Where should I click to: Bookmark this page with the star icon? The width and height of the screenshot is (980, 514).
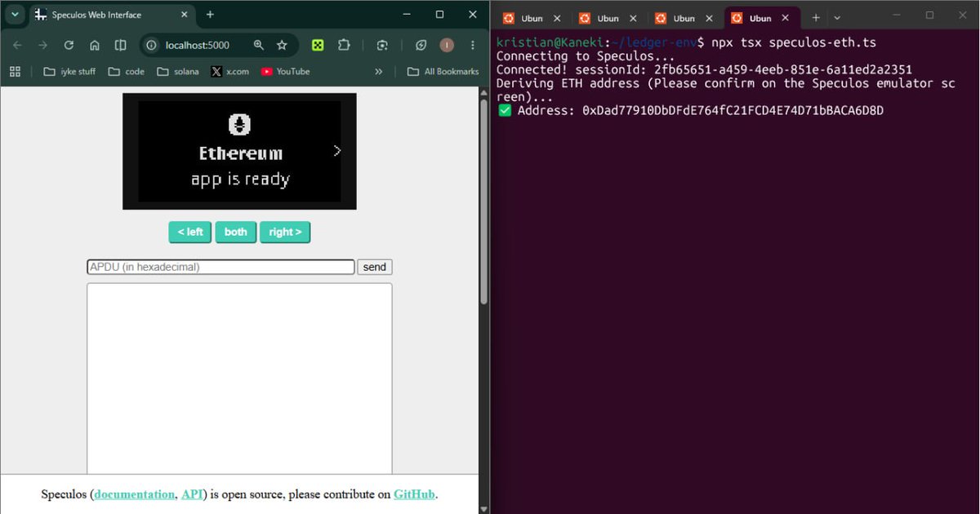282,46
